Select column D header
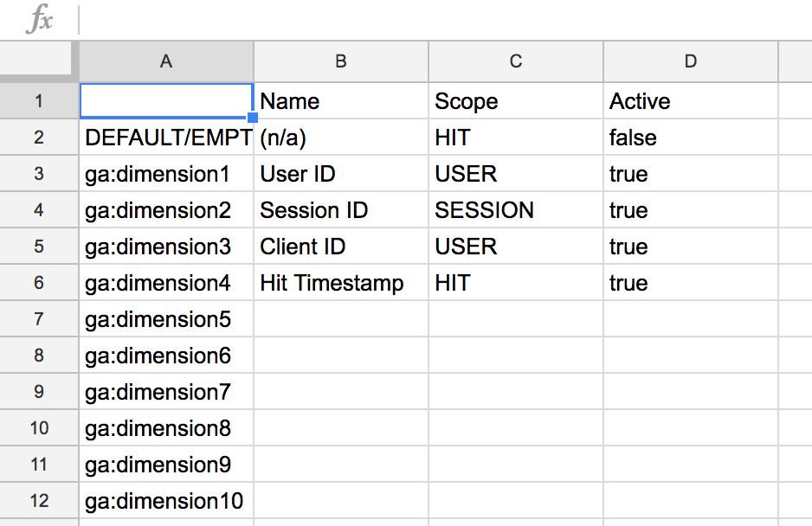The image size is (812, 526). pos(691,61)
